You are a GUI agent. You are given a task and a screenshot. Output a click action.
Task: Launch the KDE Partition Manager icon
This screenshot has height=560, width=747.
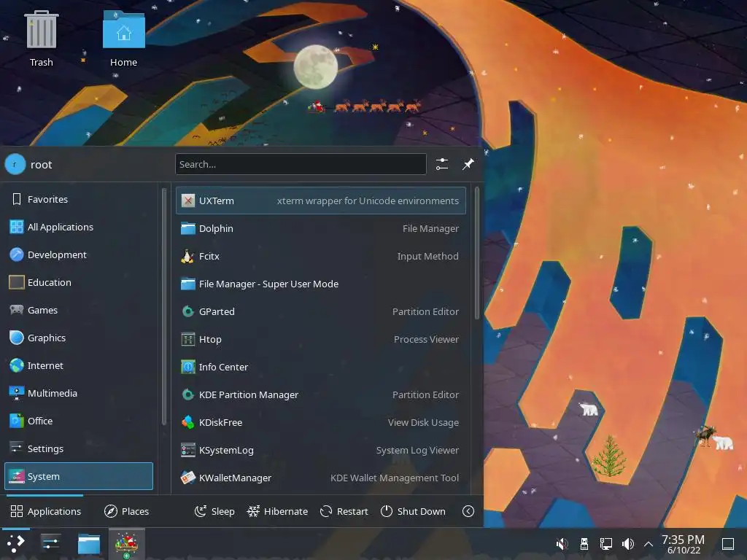click(188, 394)
